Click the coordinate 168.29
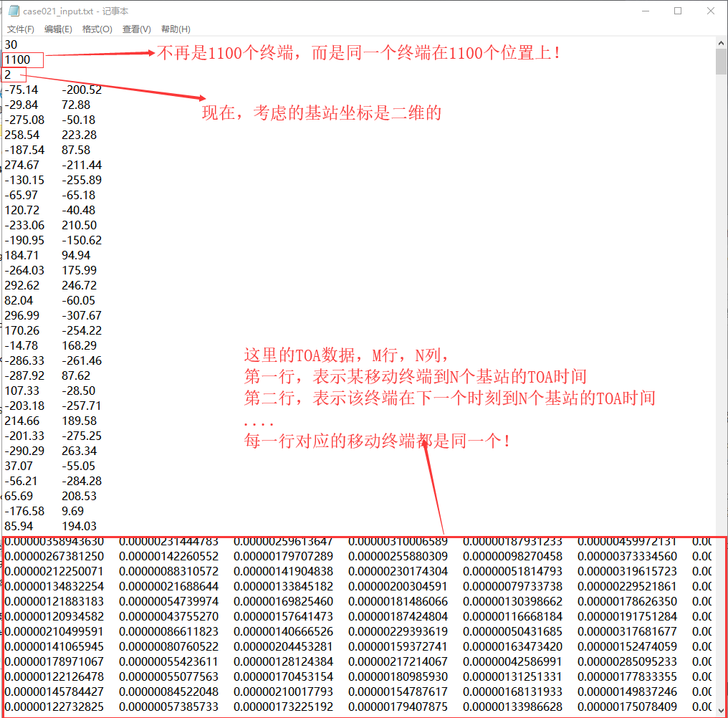The width and height of the screenshot is (728, 718). click(x=80, y=345)
